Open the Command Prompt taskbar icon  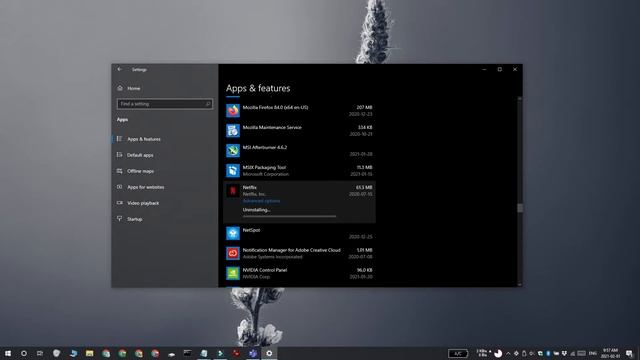click(x=187, y=353)
